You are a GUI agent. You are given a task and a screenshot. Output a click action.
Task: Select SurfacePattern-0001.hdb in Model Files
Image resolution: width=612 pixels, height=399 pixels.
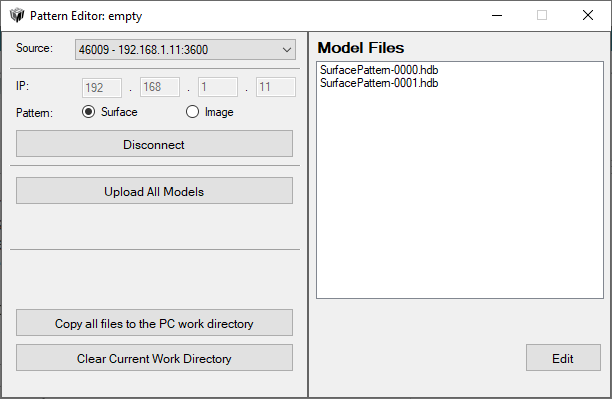379,83
